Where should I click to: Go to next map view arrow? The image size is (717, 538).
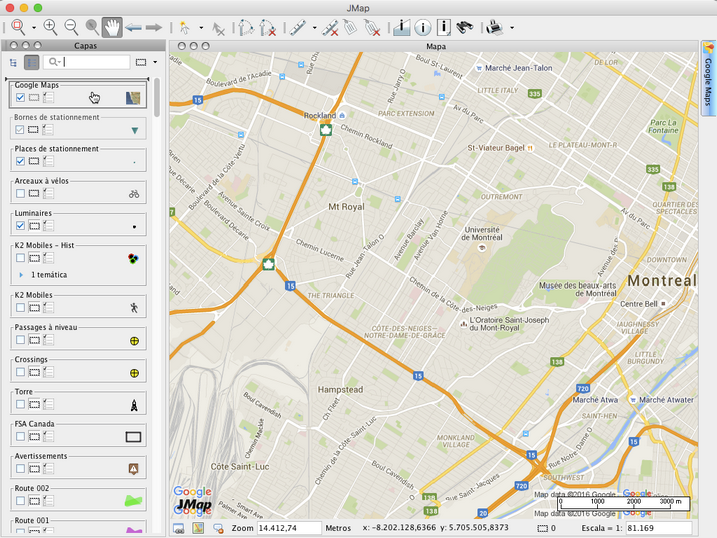click(154, 28)
